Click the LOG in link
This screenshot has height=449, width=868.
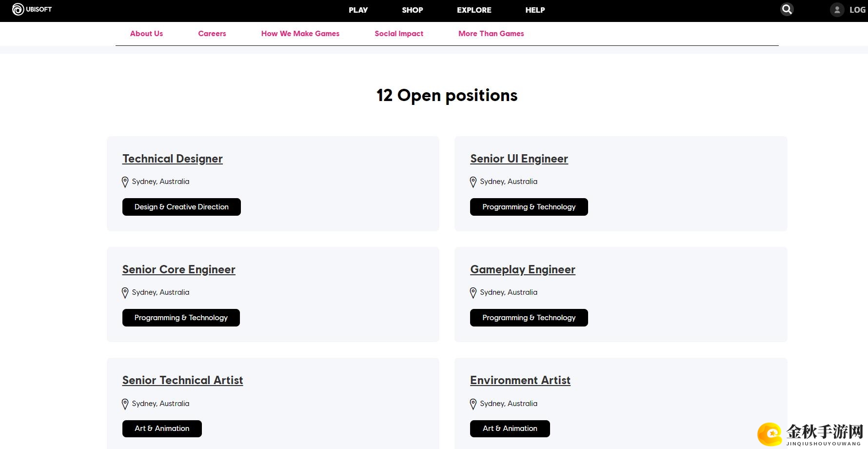[857, 10]
